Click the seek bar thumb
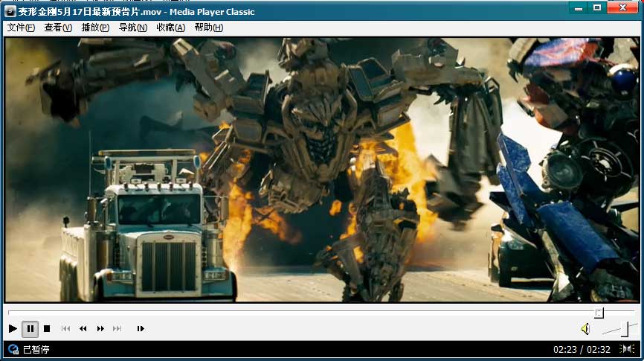Viewport: 644px width, 361px height. (x=599, y=313)
